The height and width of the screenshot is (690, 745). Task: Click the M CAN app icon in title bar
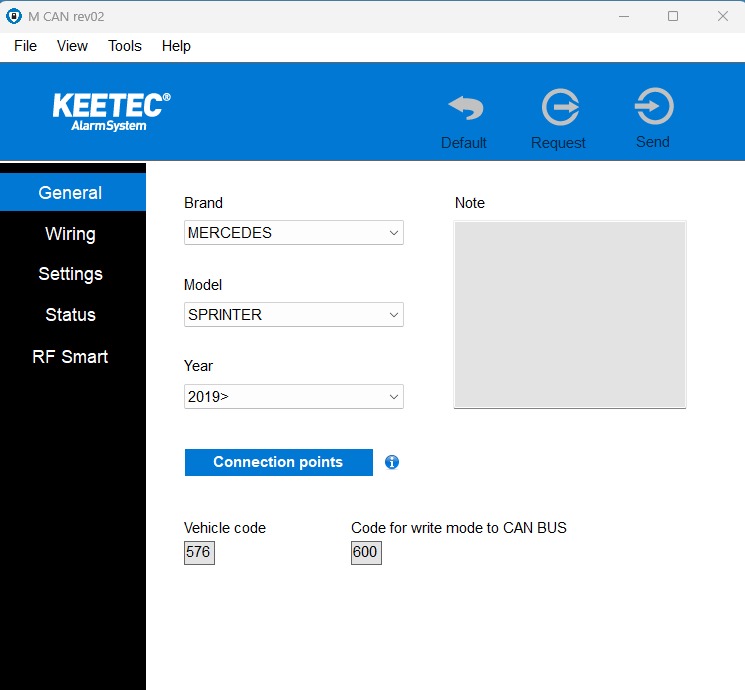point(14,16)
